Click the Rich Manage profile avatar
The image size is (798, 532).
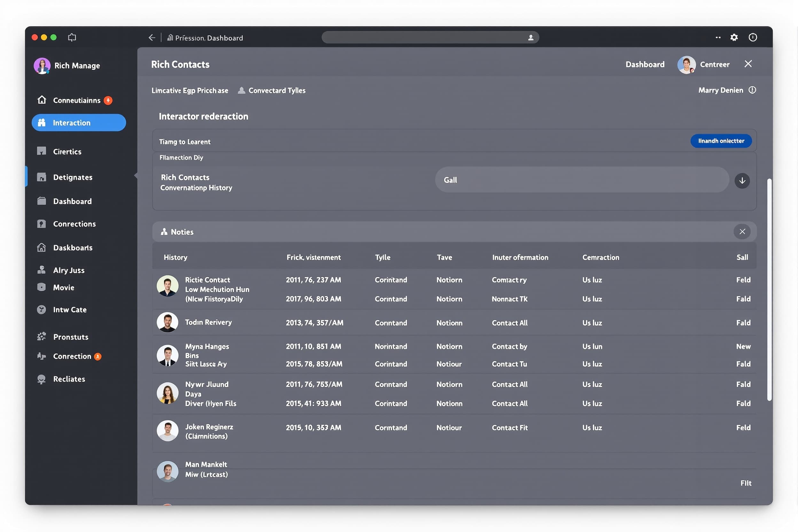coord(42,66)
